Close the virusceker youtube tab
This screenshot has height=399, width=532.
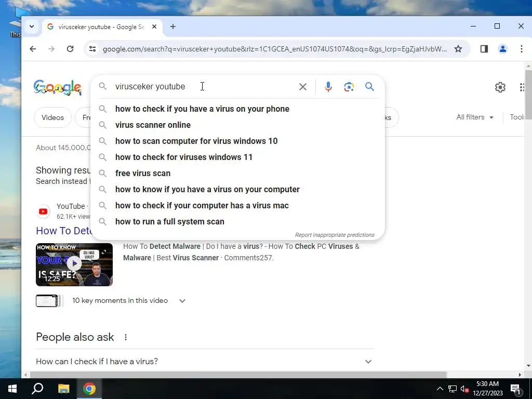[x=154, y=26]
